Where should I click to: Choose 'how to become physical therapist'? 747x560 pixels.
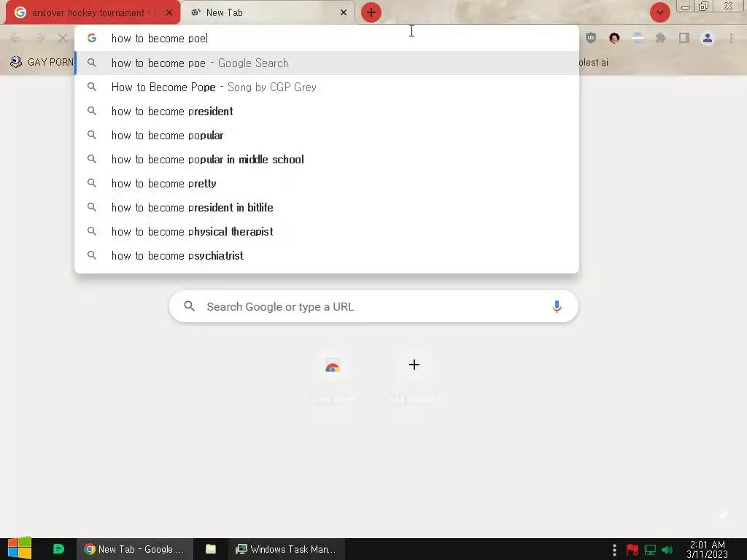click(x=327, y=231)
